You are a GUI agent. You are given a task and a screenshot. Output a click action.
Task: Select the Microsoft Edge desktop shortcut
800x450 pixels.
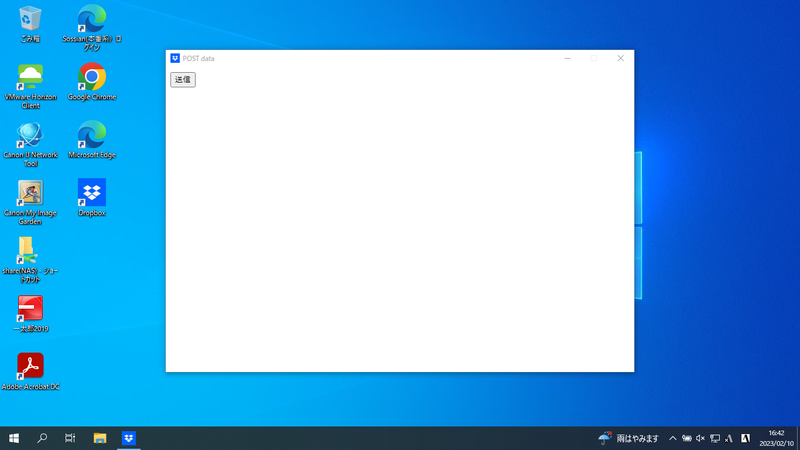92,136
